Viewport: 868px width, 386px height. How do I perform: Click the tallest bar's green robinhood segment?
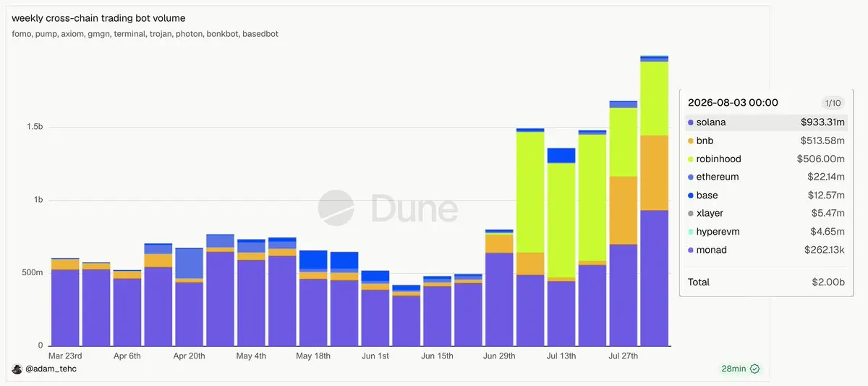click(x=654, y=98)
